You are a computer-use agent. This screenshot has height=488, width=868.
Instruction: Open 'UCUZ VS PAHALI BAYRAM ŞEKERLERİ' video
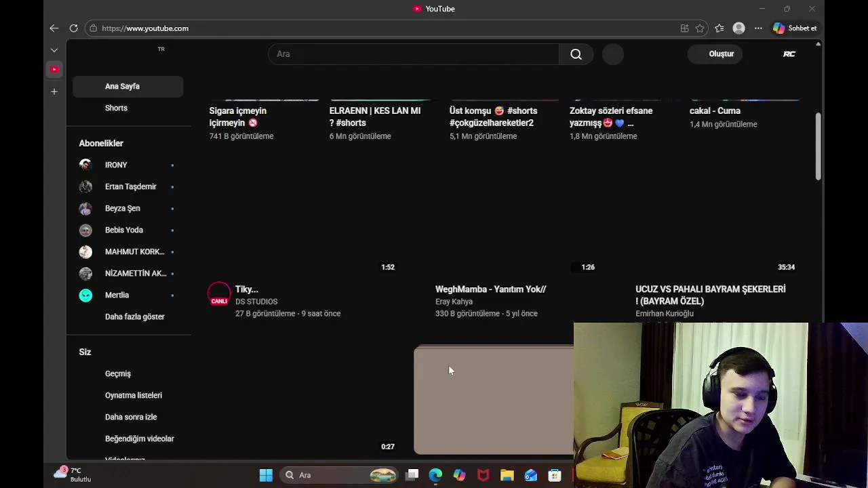[x=711, y=295]
